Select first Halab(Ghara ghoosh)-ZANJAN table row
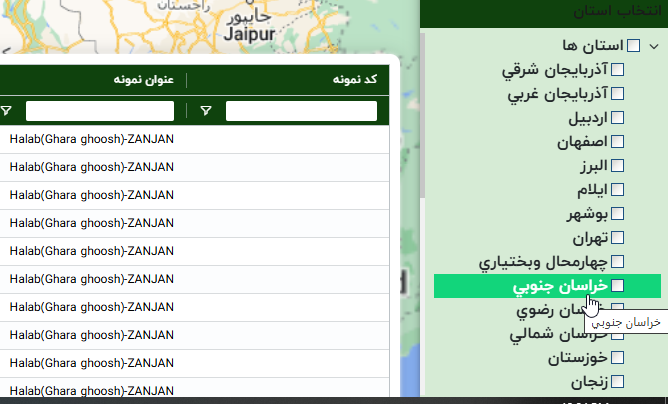Screen dimensions: 668x404 point(92,139)
